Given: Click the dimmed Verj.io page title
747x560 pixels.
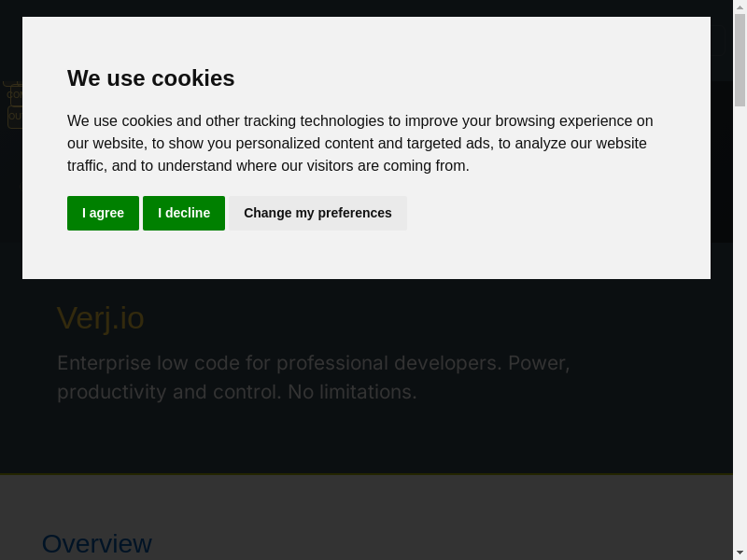Looking at the screenshot, I should [x=101, y=318].
